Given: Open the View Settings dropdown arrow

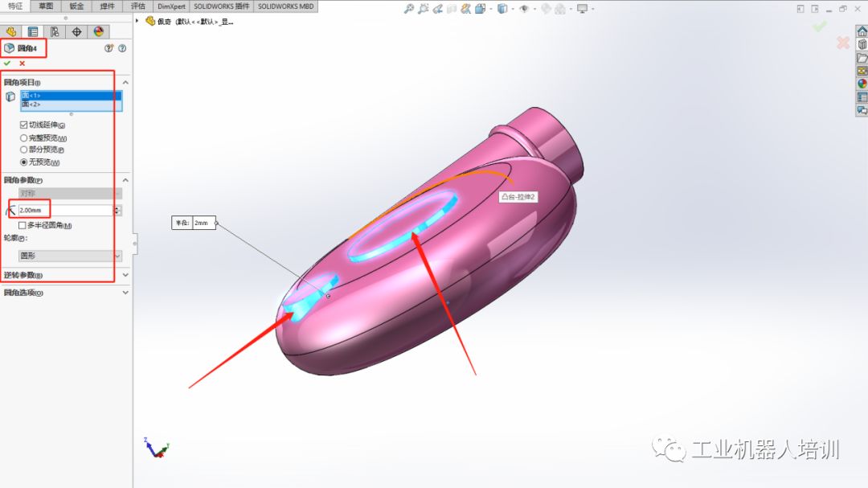Looking at the screenshot, I should coord(592,9).
